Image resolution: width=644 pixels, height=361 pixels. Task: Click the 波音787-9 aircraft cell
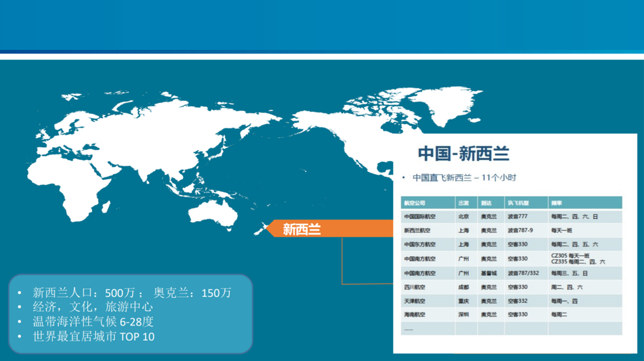(x=520, y=230)
